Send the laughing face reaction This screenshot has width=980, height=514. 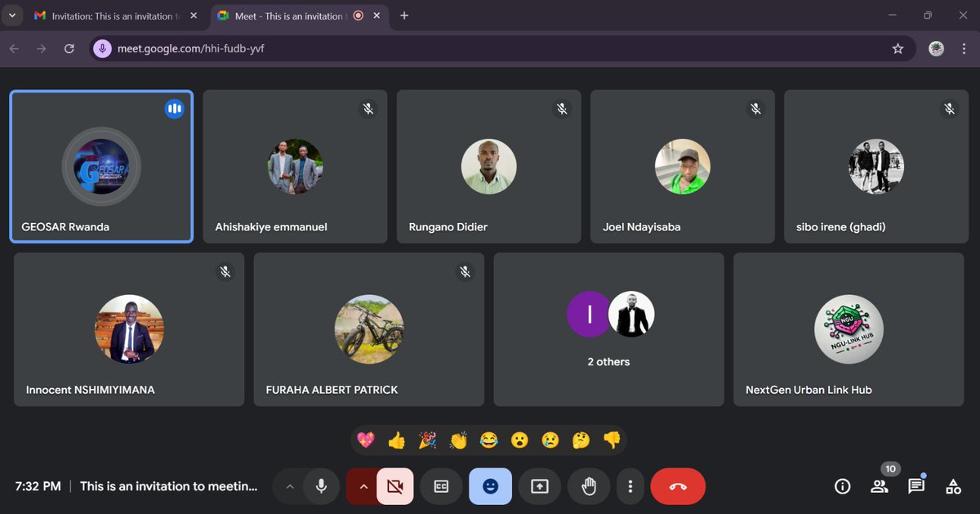tap(489, 440)
